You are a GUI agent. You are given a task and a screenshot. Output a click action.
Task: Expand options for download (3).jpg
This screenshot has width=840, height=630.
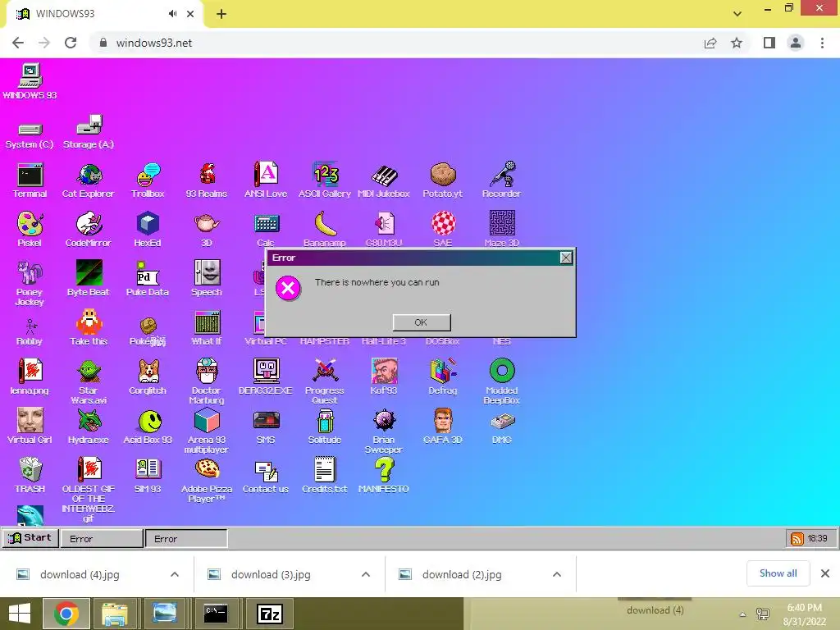[x=366, y=574]
